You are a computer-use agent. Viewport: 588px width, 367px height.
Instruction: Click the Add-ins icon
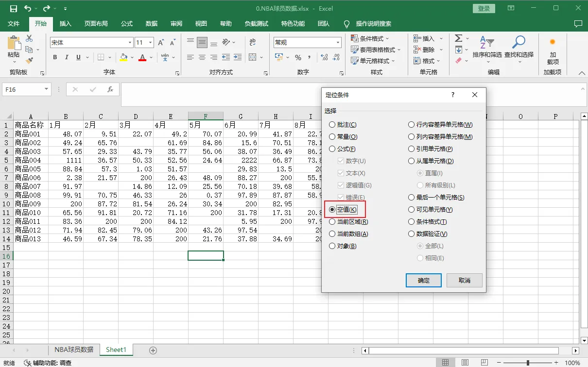point(553,50)
